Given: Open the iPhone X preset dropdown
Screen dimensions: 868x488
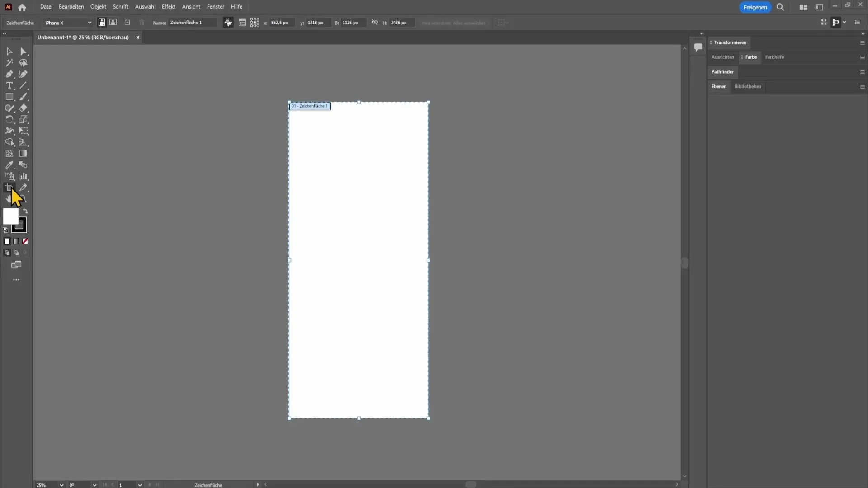Looking at the screenshot, I should pos(68,23).
